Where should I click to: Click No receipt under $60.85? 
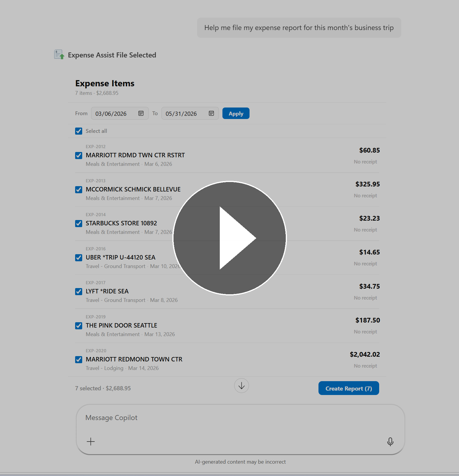pyautogui.click(x=365, y=162)
